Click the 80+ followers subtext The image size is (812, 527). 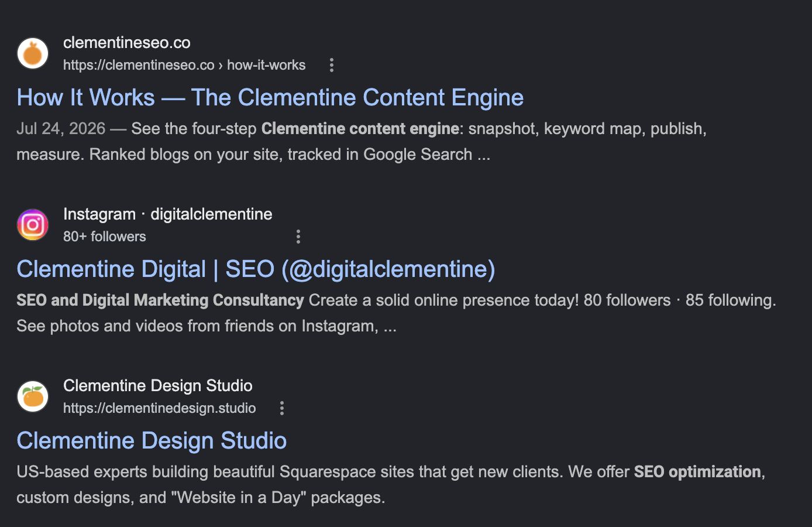105,237
